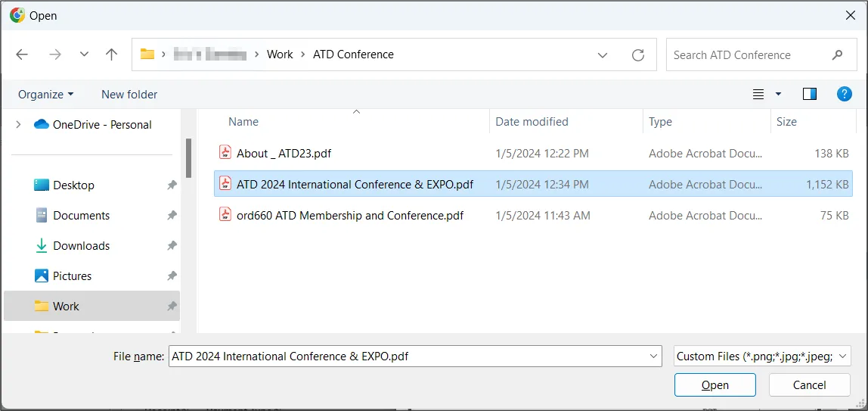The image size is (868, 411).
Task: Select ATD Conference in the breadcrumb
Action: pyautogui.click(x=353, y=54)
